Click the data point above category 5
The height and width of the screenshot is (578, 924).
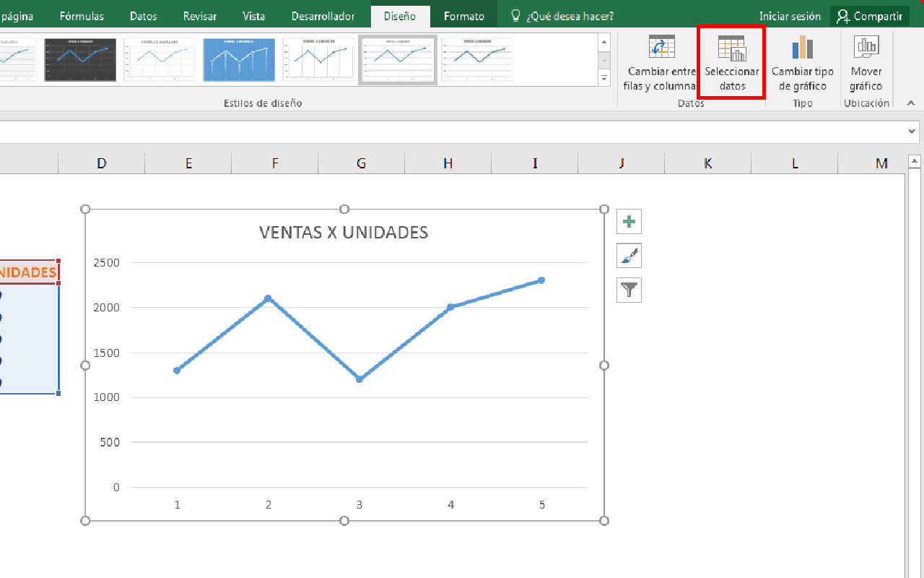(x=541, y=280)
